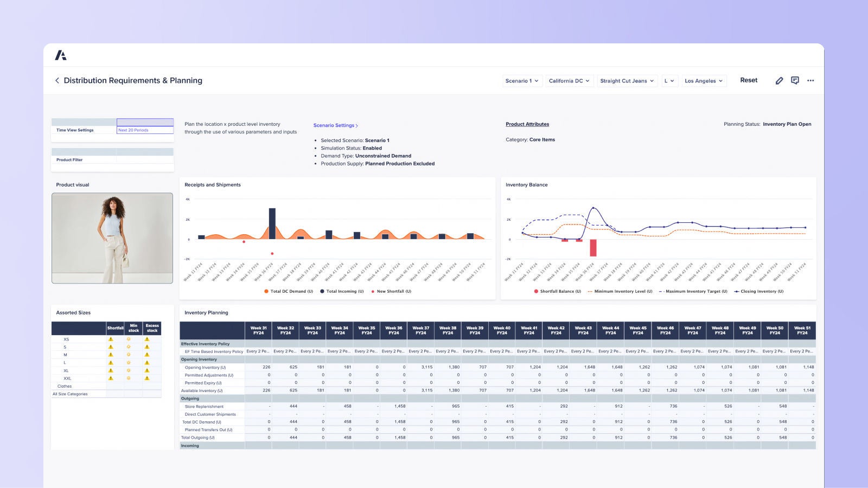Open the California DC location dropdown
Screen dimensions: 868x488
point(568,80)
